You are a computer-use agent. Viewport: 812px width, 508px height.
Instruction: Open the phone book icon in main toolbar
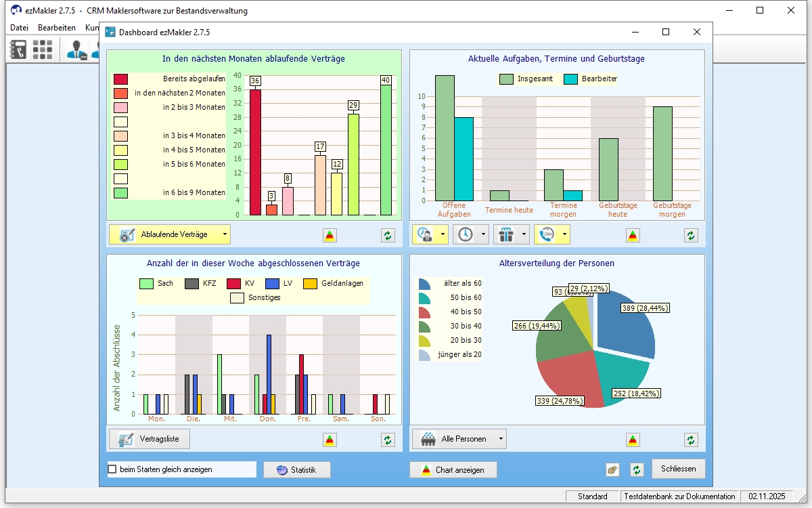coord(18,49)
